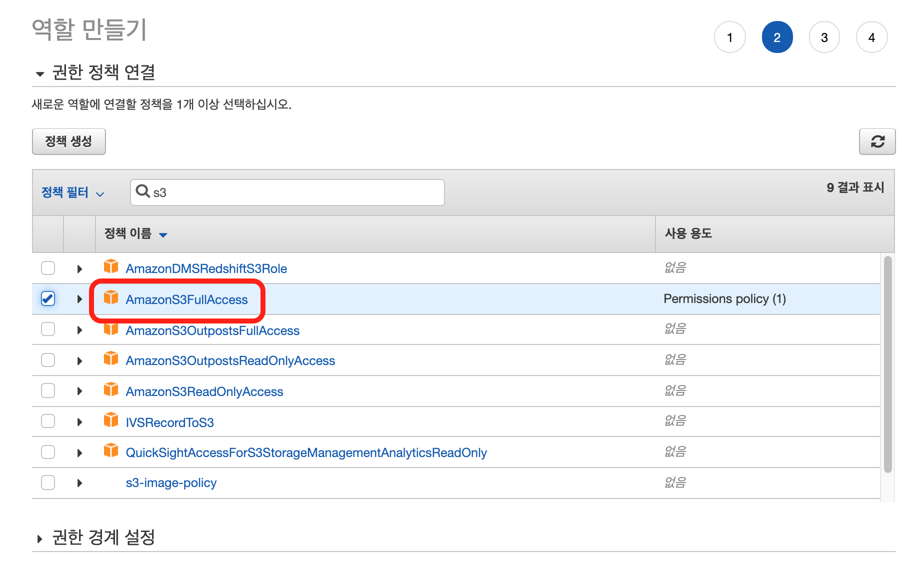Click the AmazonS3FullAccess policy box icon
The height and width of the screenshot is (582, 924).
coord(111,297)
